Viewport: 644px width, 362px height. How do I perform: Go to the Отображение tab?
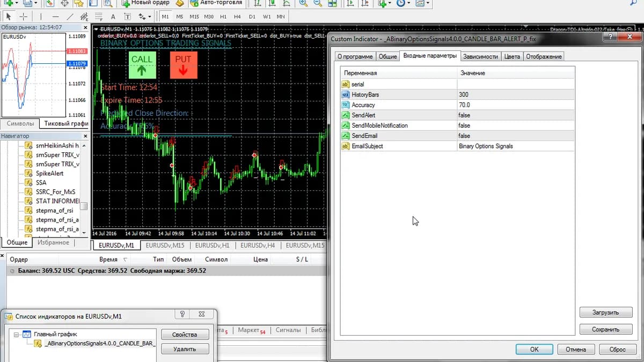pyautogui.click(x=544, y=56)
